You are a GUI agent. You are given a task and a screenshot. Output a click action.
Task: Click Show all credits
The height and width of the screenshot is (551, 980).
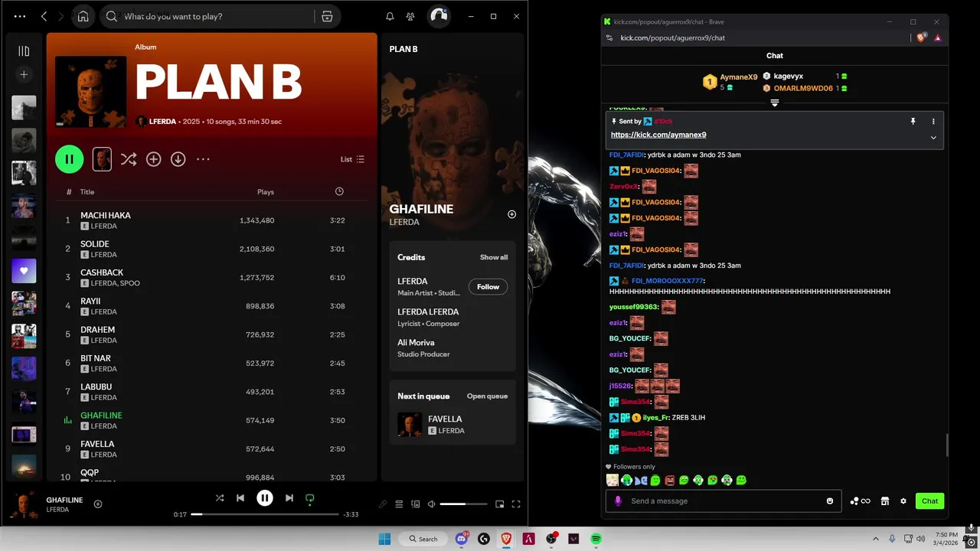[x=494, y=257]
